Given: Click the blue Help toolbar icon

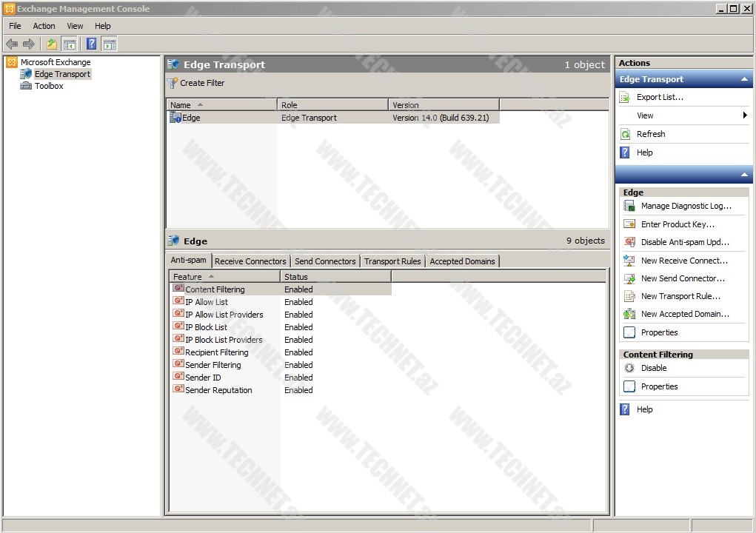Looking at the screenshot, I should point(91,44).
